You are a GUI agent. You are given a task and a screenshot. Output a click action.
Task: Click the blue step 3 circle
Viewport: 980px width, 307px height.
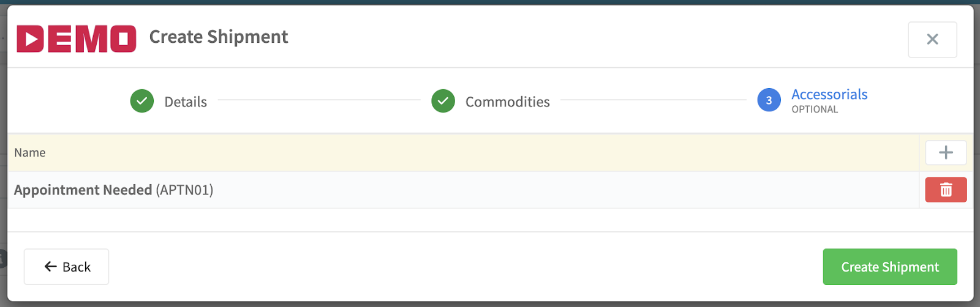click(x=769, y=100)
